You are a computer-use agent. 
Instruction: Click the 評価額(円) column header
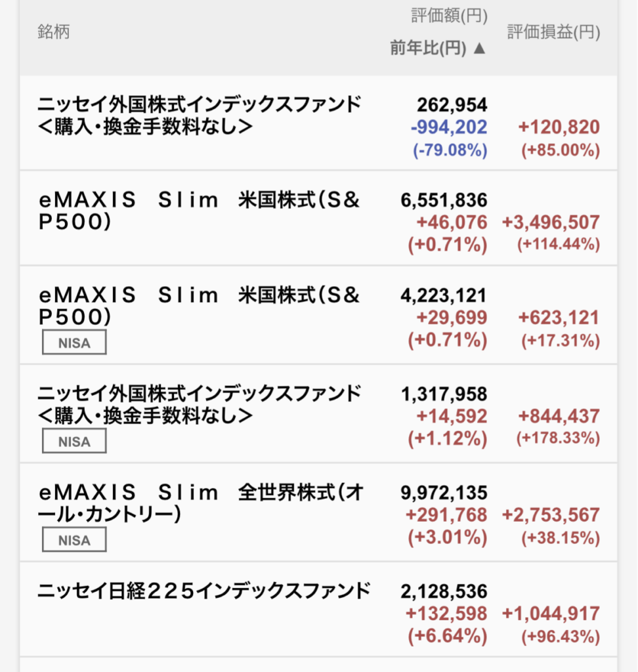point(449,17)
